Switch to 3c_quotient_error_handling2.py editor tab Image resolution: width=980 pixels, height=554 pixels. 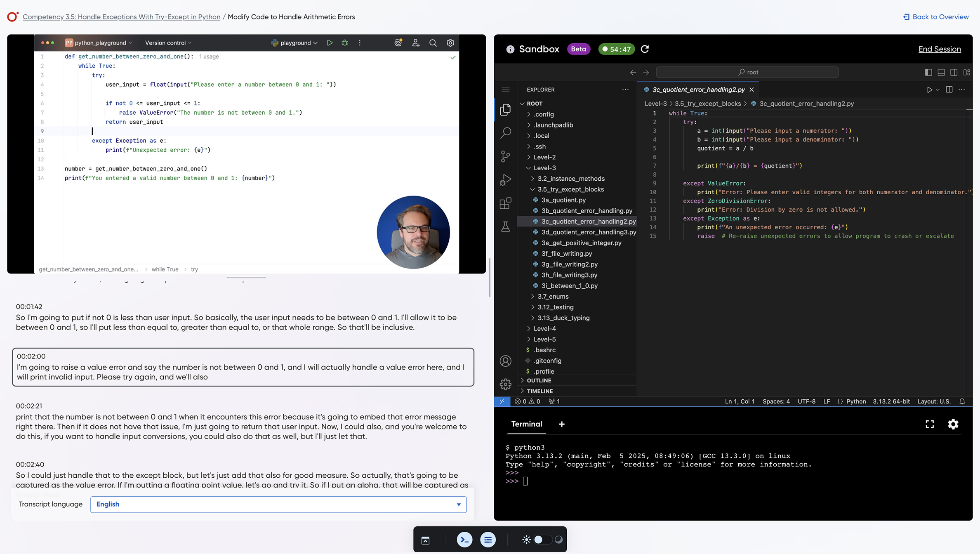pyautogui.click(x=698, y=90)
